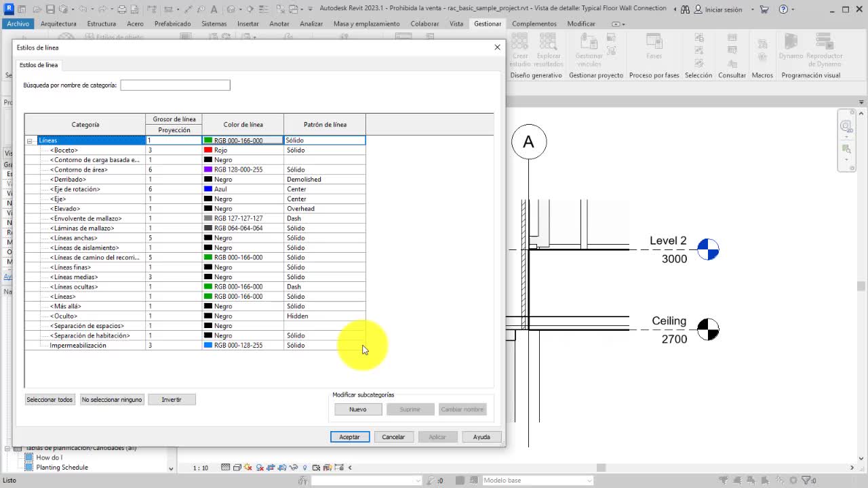Click the visual style cube icon
Viewport: 868px width, 488px height.
[237, 467]
